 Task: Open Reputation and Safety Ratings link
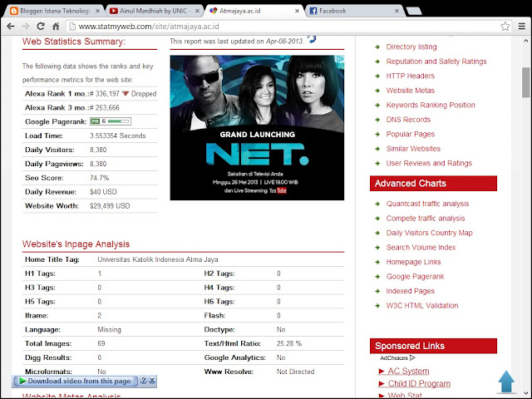click(x=436, y=62)
